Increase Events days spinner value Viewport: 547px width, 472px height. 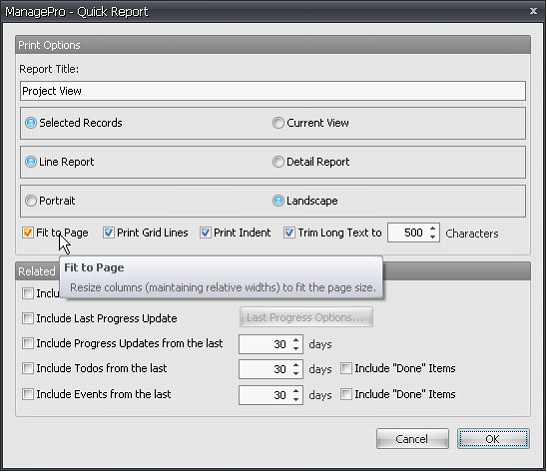pyautogui.click(x=296, y=390)
